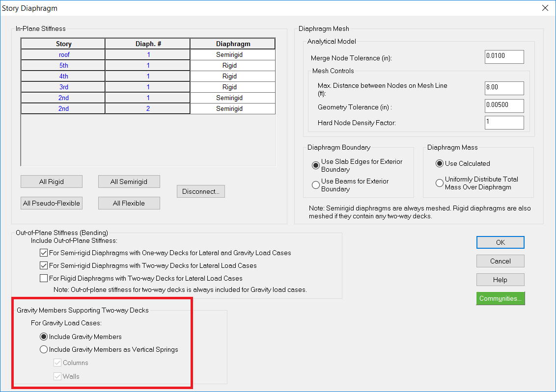The height and width of the screenshot is (392, 556).
Task: Click the All Rigid button
Action: click(51, 182)
